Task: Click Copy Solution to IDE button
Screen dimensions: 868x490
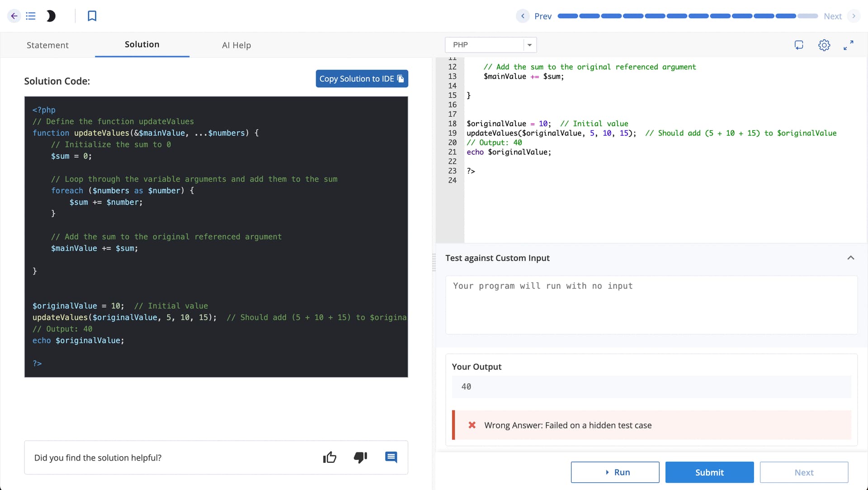Action: pyautogui.click(x=362, y=79)
